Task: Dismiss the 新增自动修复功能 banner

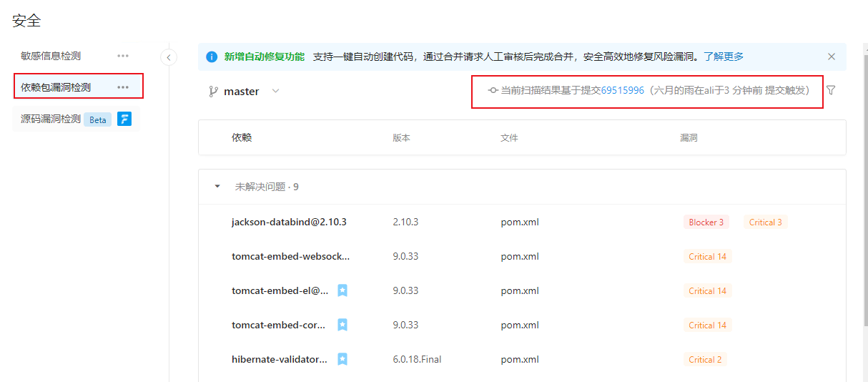Action: click(x=832, y=57)
